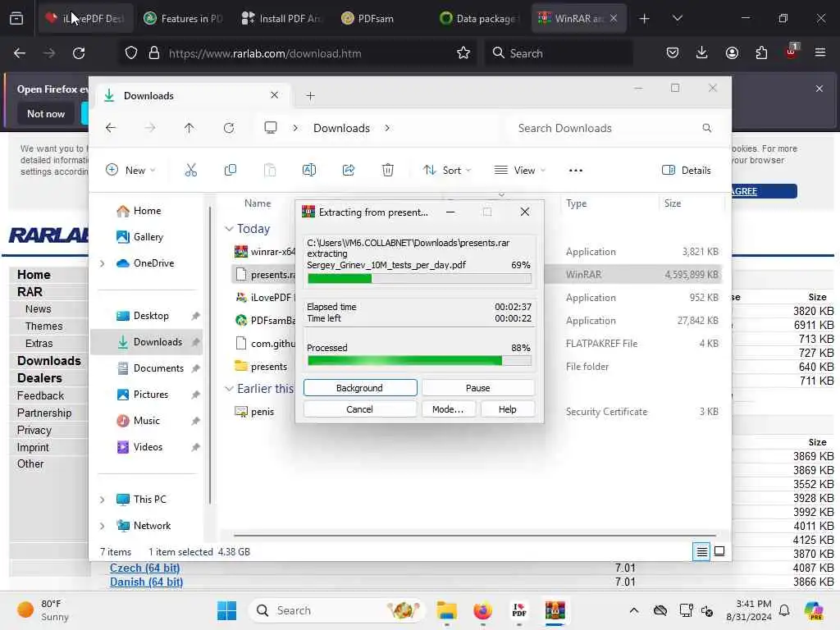Open the Czech (64 bit) download link
This screenshot has width=840, height=630.
coord(144,568)
